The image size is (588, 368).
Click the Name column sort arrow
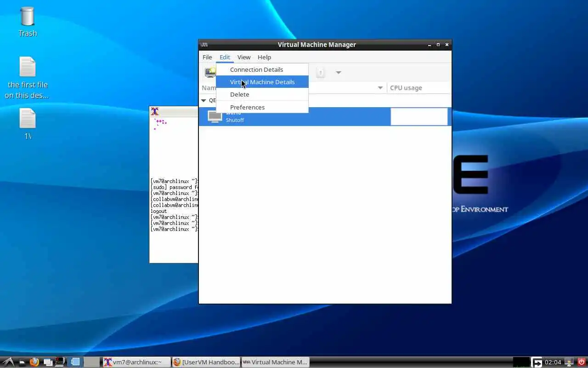[380, 88]
